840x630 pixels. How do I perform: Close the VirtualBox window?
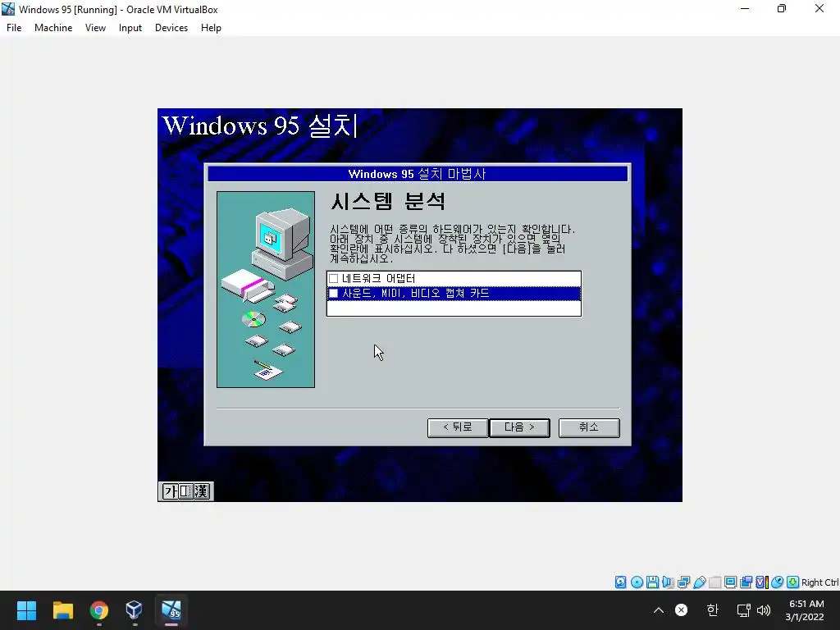pos(819,8)
